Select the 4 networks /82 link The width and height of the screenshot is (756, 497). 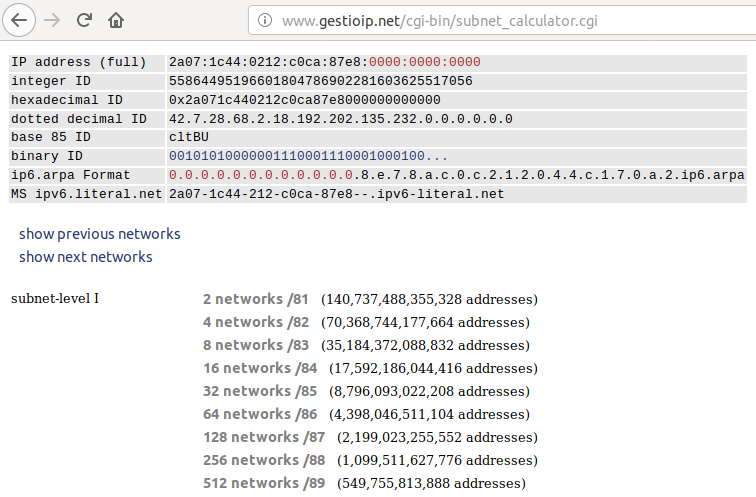pos(256,322)
